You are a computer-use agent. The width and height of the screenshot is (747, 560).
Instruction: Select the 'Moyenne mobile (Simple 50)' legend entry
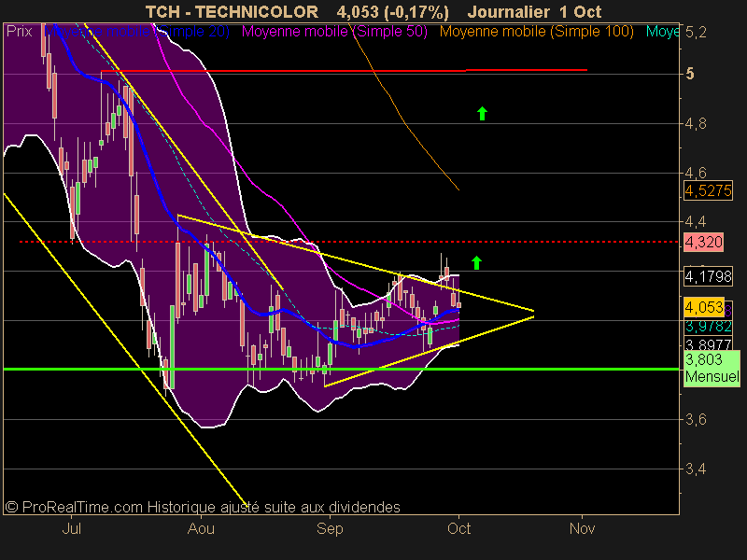[x=334, y=32]
